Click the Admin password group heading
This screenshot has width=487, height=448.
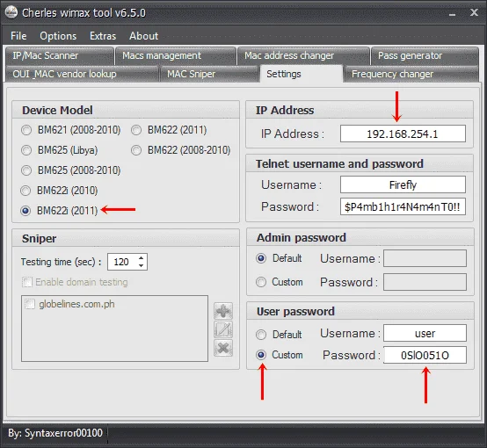tap(302, 237)
